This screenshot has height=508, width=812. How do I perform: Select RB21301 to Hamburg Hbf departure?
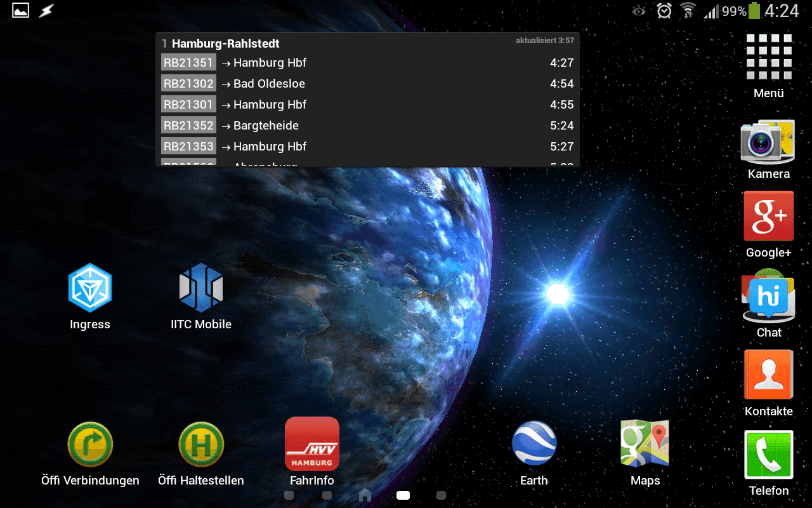tap(367, 105)
